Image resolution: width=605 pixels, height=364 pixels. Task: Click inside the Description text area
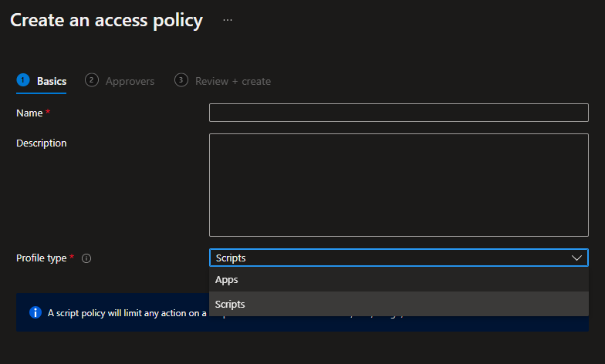(x=398, y=184)
